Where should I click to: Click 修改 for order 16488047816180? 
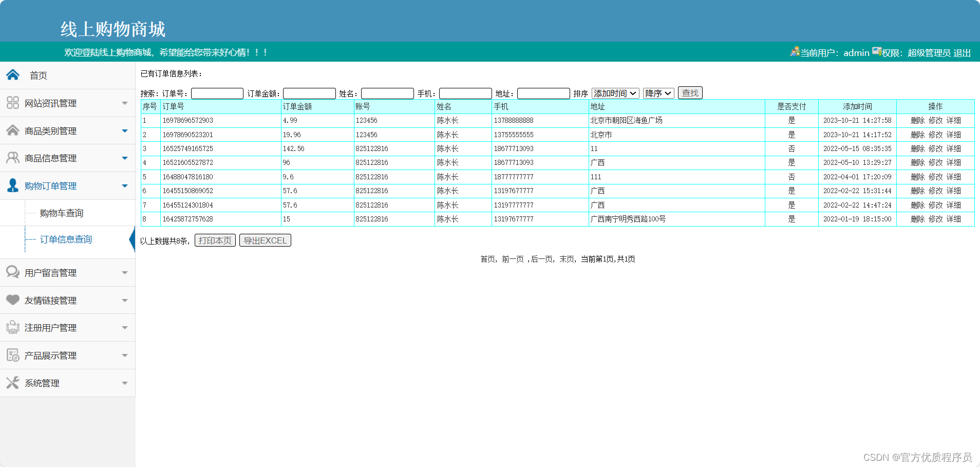935,177
